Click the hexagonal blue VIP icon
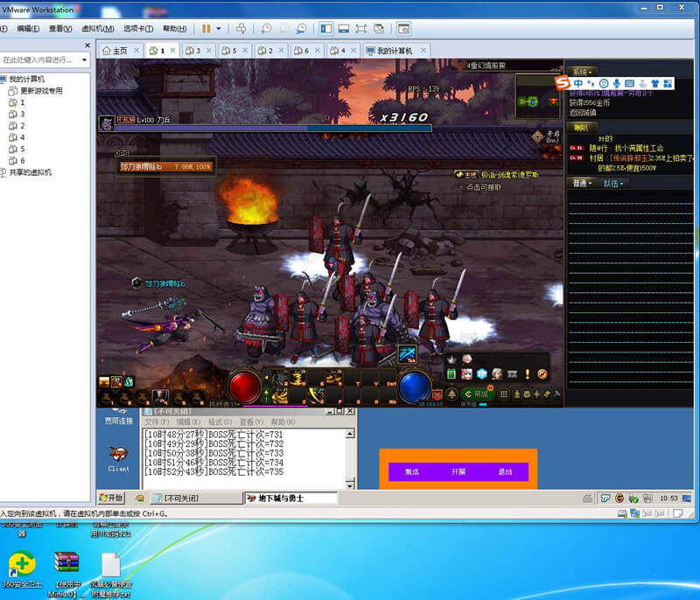This screenshot has height=600, width=700. [482, 373]
